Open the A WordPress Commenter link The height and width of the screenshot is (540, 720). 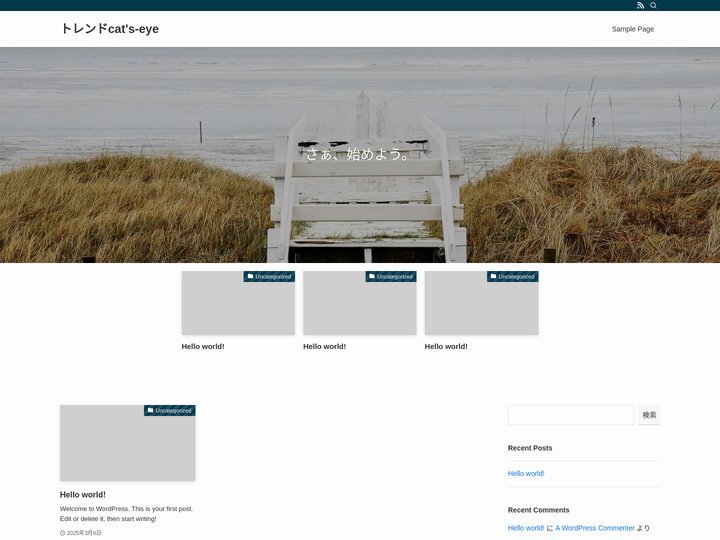point(595,528)
